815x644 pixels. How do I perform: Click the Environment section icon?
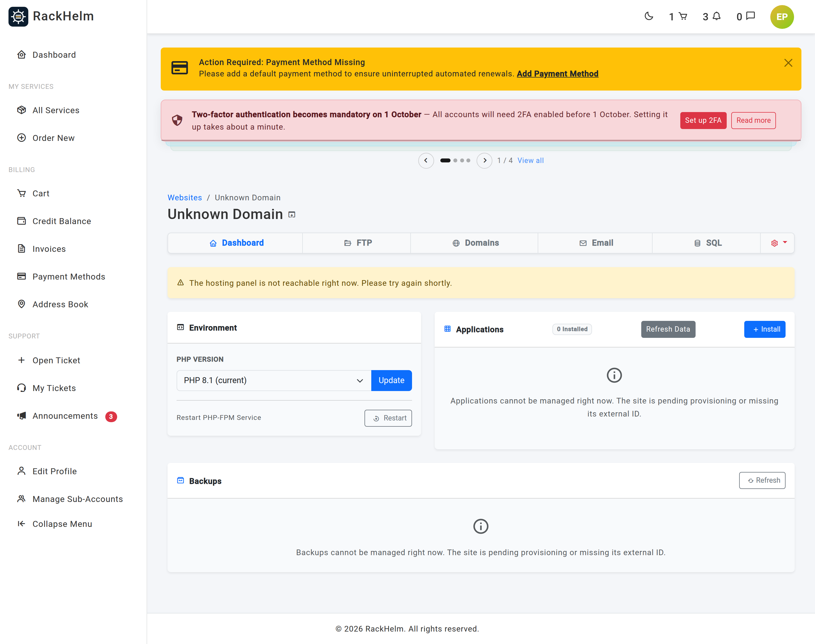181,327
